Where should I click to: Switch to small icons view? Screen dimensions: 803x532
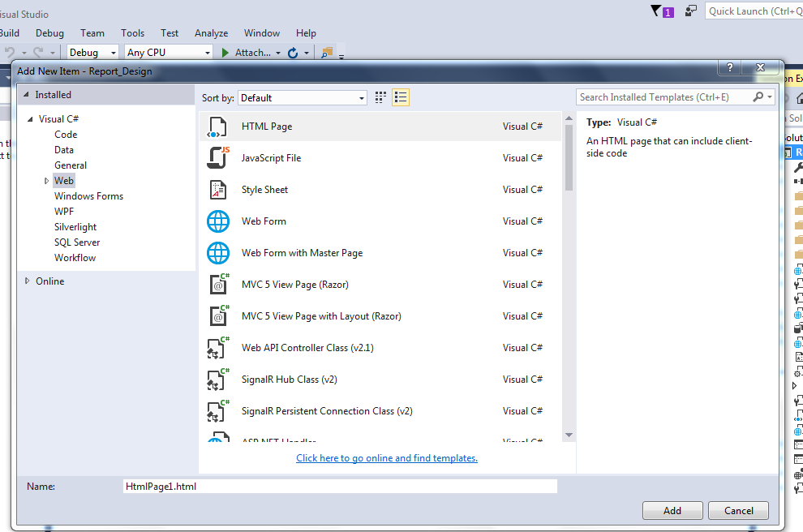(380, 97)
